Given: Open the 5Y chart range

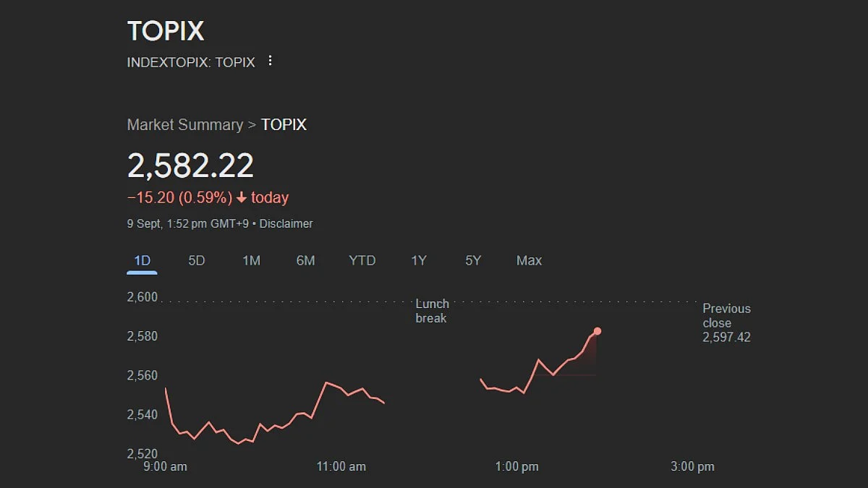Looking at the screenshot, I should click(x=473, y=260).
